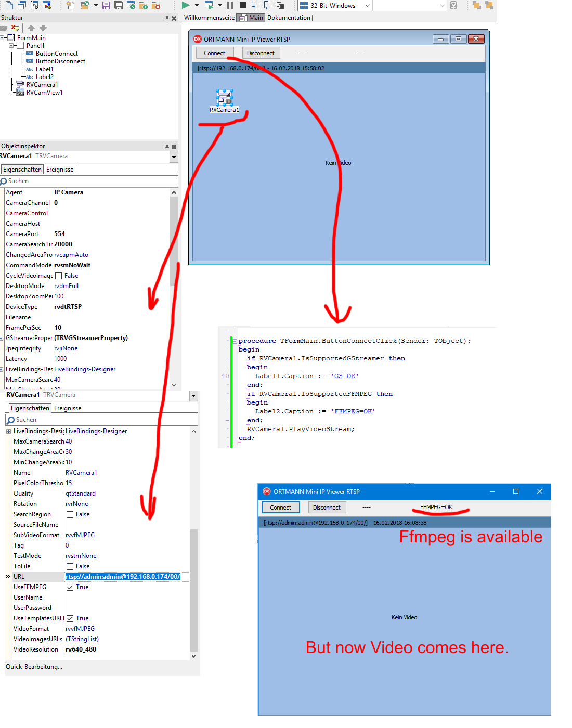
Task: Click the lower inspector vertical scrollbar
Action: 193,590
